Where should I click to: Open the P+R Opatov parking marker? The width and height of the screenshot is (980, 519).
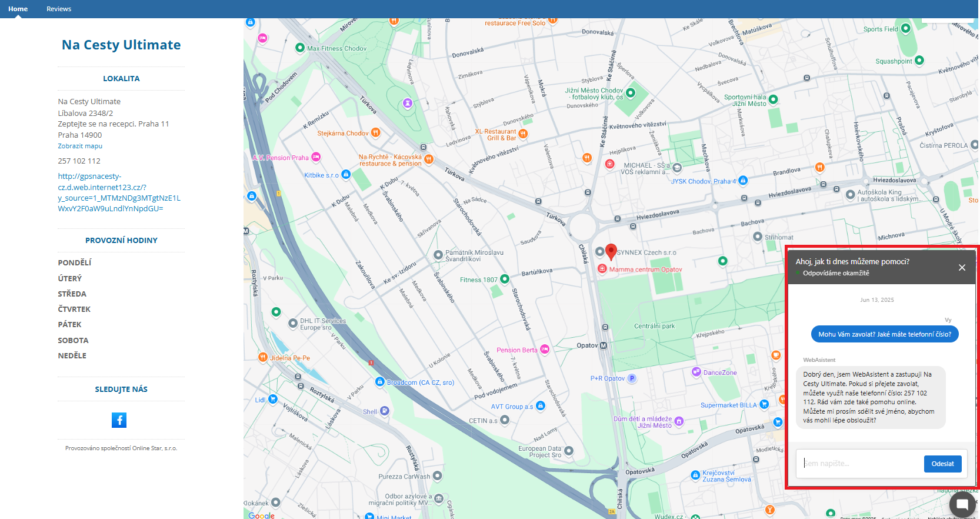632,378
